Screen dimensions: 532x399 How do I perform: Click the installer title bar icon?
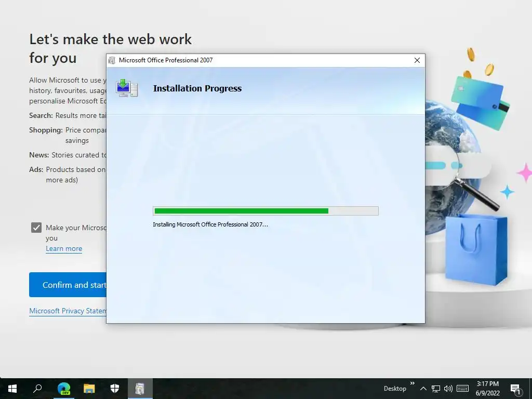[x=112, y=60]
